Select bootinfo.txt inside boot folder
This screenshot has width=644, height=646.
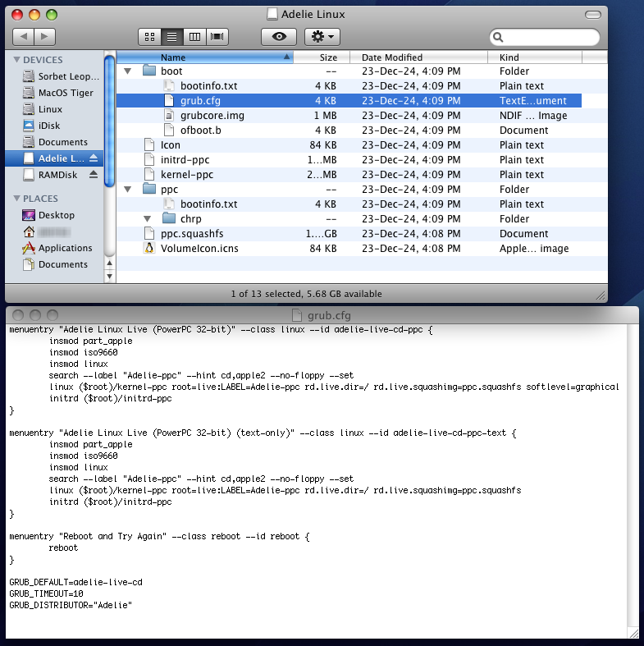208,86
